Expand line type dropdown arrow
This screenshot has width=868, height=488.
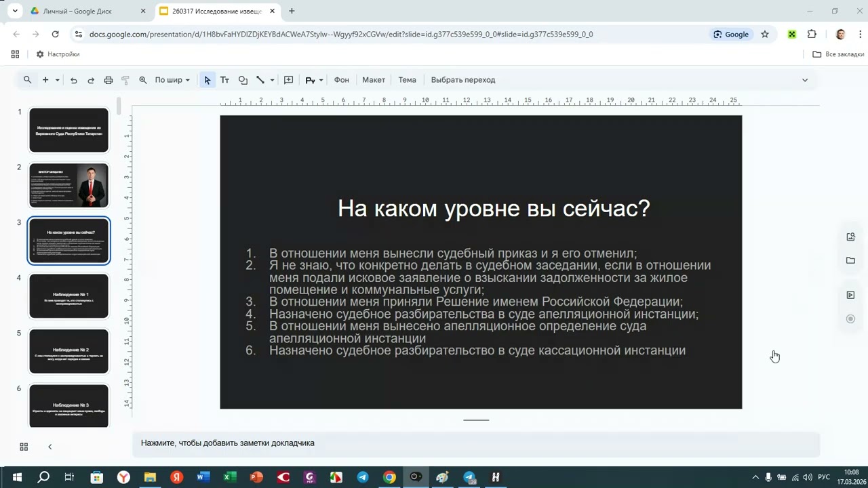pyautogui.click(x=272, y=80)
